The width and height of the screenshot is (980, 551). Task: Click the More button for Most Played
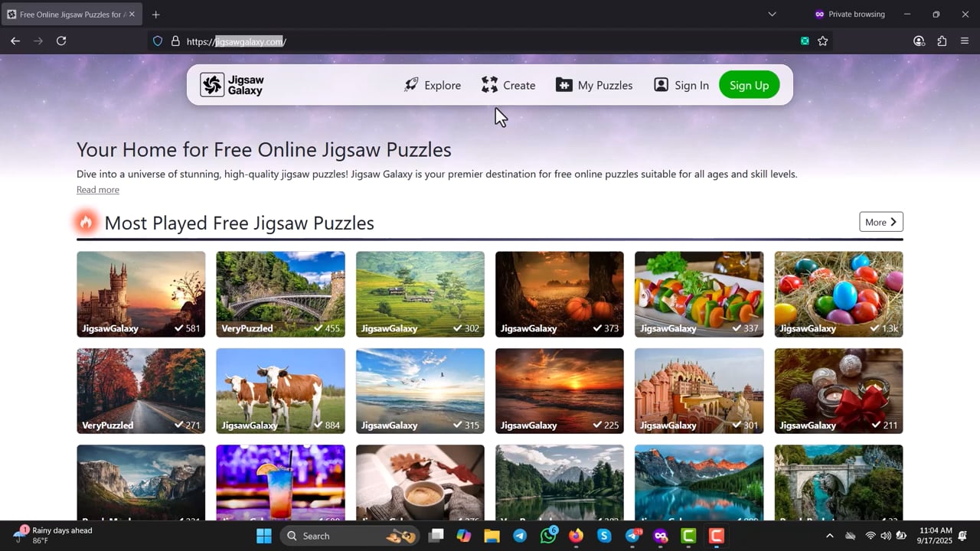click(x=881, y=222)
